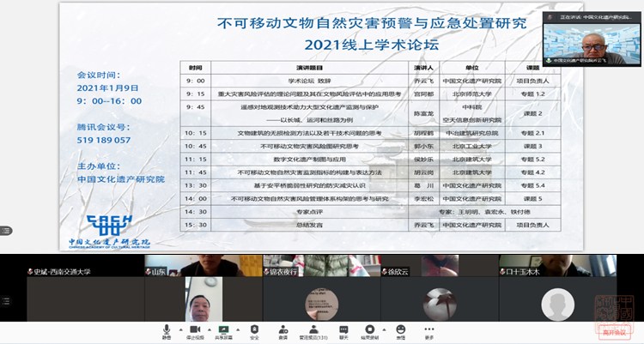644x344 pixels.
Task: Open the 表情 emoji reactions icon
Action: 400,330
